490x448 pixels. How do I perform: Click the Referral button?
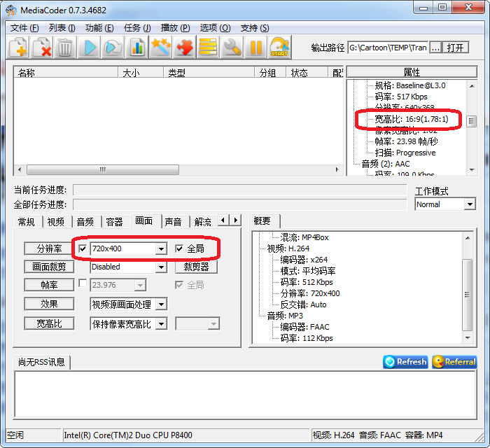454,362
